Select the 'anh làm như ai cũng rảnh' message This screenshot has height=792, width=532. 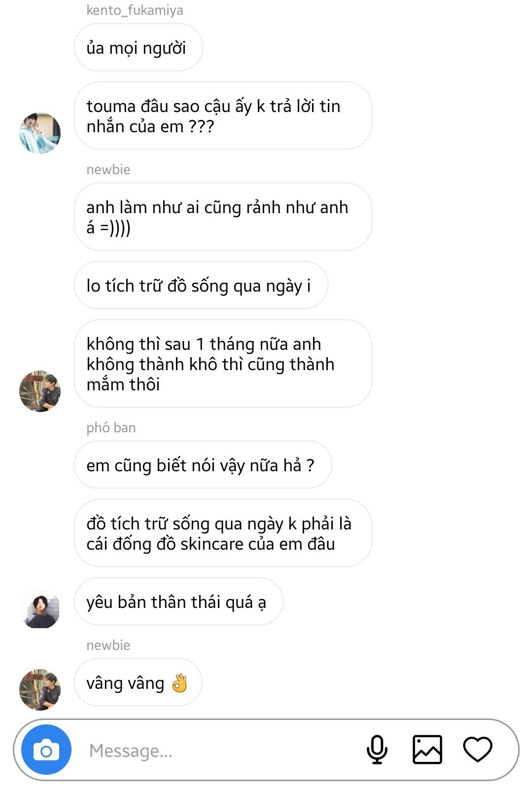[x=223, y=217]
